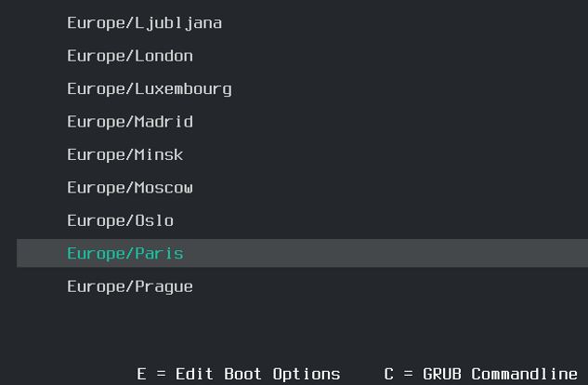Click the E key label in footer
This screenshot has height=385, width=588.
click(x=141, y=374)
